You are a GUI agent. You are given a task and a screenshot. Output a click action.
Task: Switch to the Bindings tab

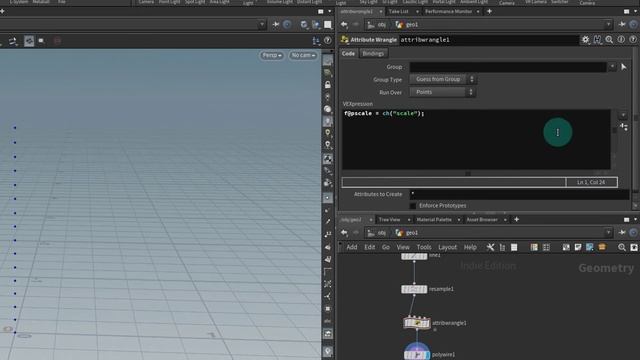point(373,53)
